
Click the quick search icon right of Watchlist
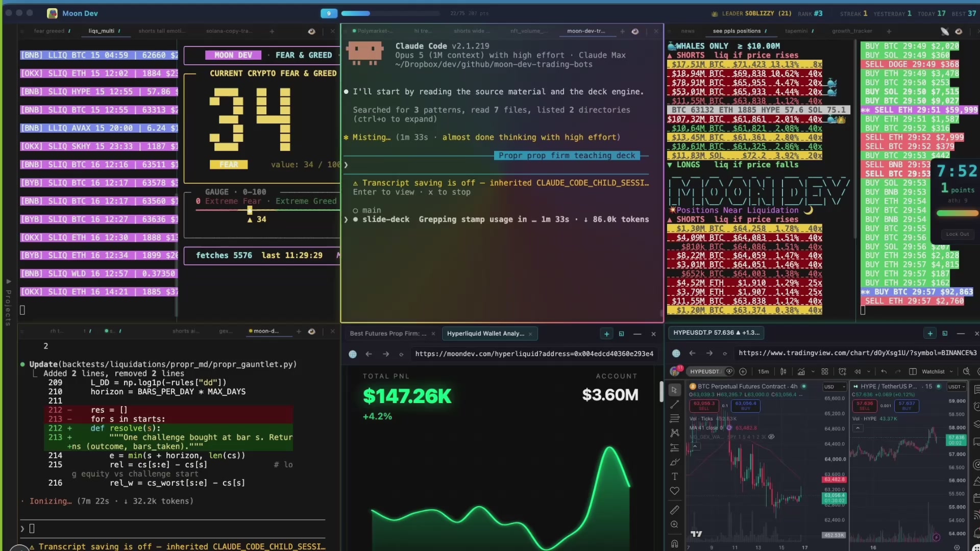pos(966,371)
